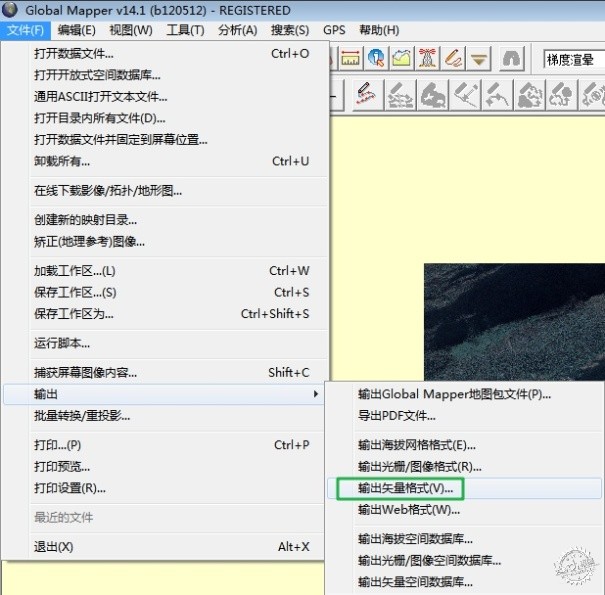Select the Feature Info tool icon
605x595 pixels.
[x=376, y=58]
